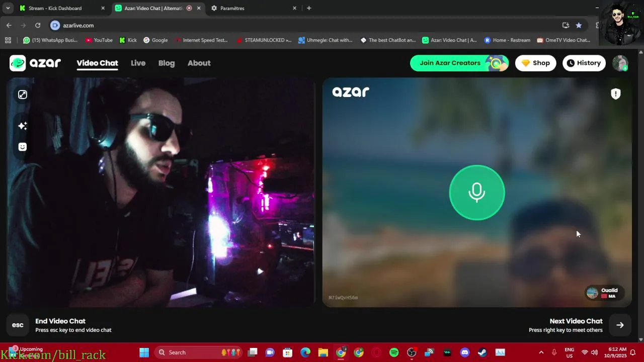Image resolution: width=644 pixels, height=362 pixels.
Task: Click Join Azar Creators button
Action: 459,63
